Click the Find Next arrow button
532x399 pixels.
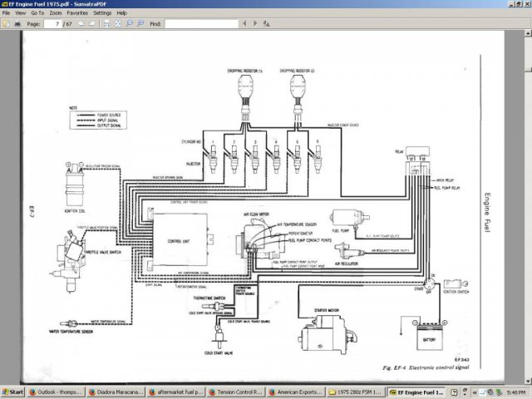pos(256,24)
